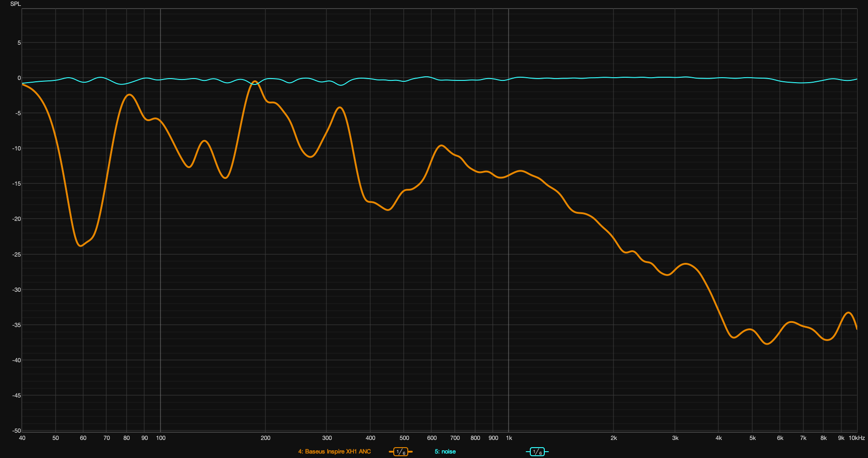
Task: Click the orange 1/6 smoothing icon for Baseus trace
Action: click(x=401, y=452)
